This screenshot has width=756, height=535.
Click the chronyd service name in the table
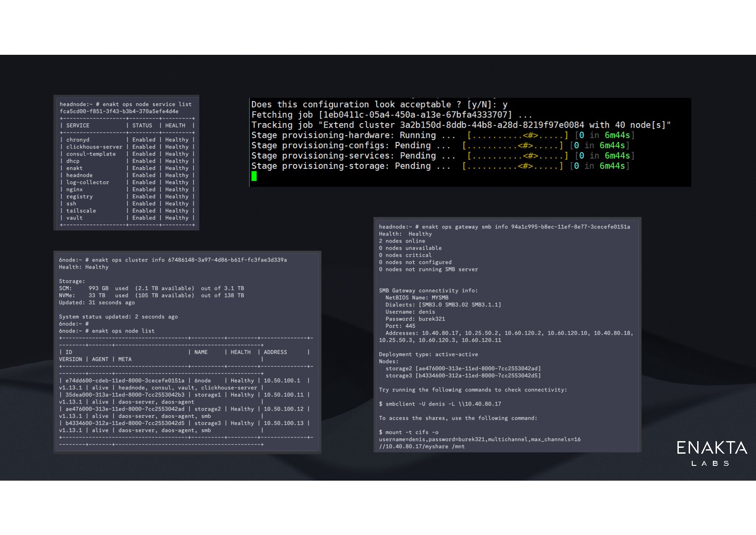coord(78,140)
